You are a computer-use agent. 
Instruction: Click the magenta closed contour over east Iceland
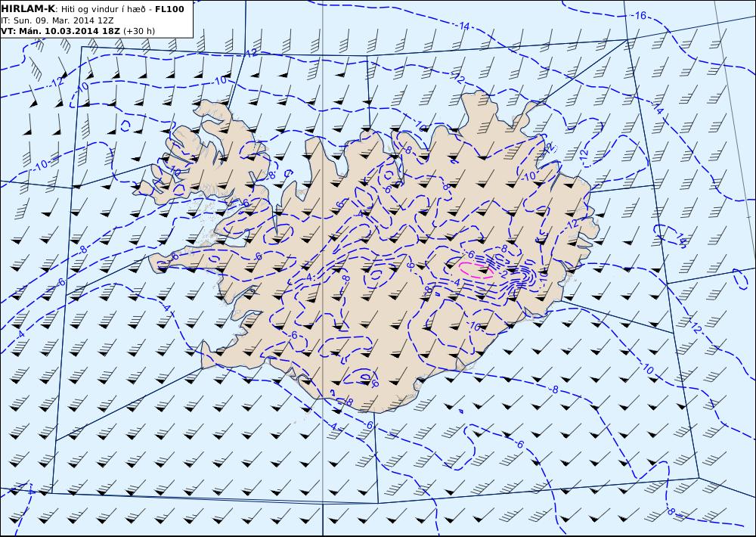pyautogui.click(x=476, y=270)
